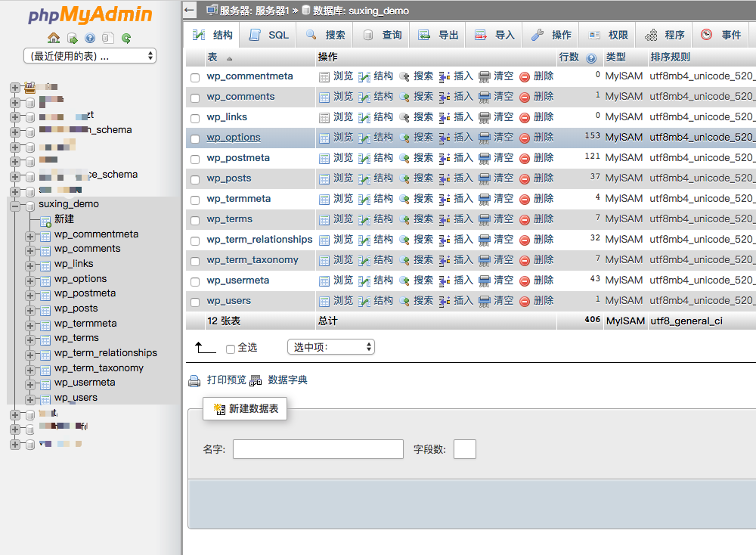756x555 pixels.
Task: Click the phpMyAdmin home icon
Action: coord(54,38)
